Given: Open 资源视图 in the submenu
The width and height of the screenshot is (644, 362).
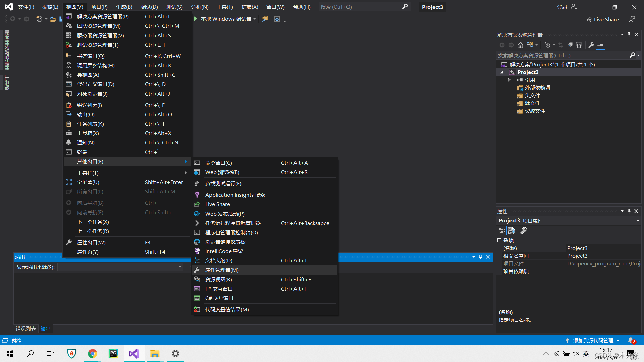Looking at the screenshot, I should pos(264,279).
